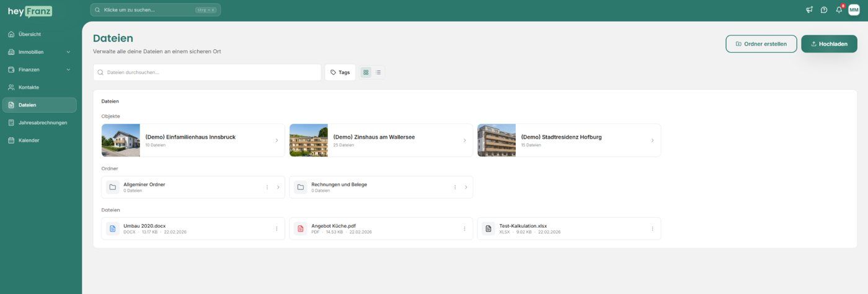Click the heyFranz logo
The height and width of the screenshot is (294, 868).
click(30, 11)
